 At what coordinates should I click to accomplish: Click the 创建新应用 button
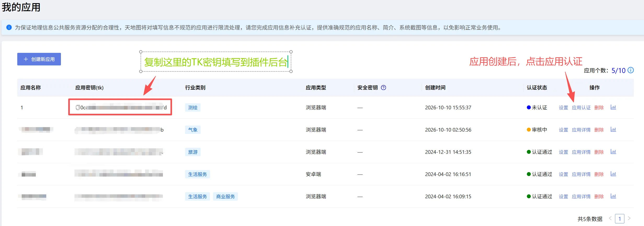39,59
